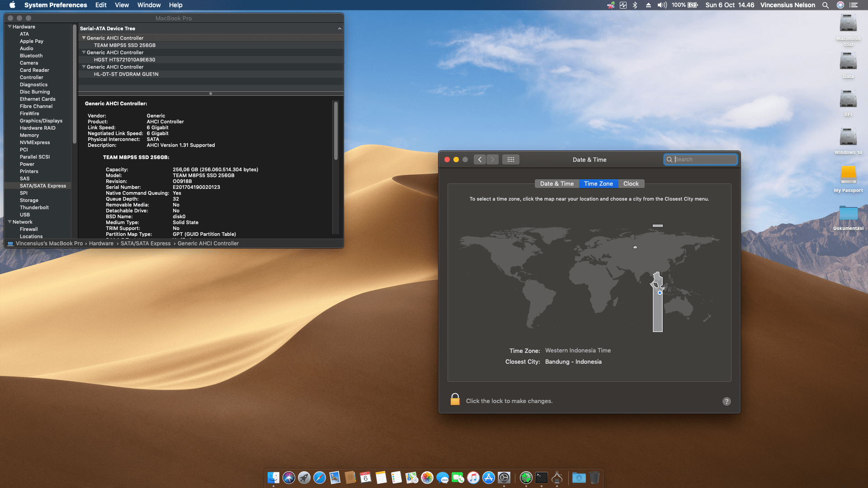
Task: Collapse the Network section in sidebar
Action: tap(10, 222)
